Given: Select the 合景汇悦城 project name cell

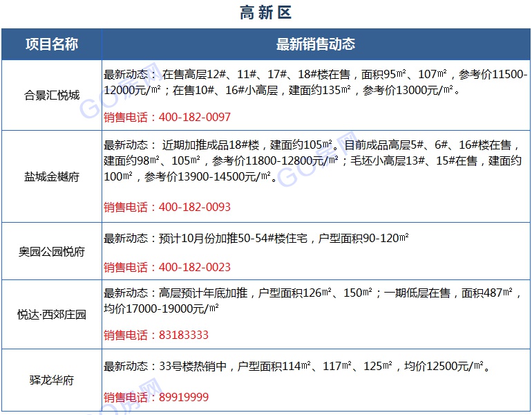Looking at the screenshot, I should [x=52, y=95].
